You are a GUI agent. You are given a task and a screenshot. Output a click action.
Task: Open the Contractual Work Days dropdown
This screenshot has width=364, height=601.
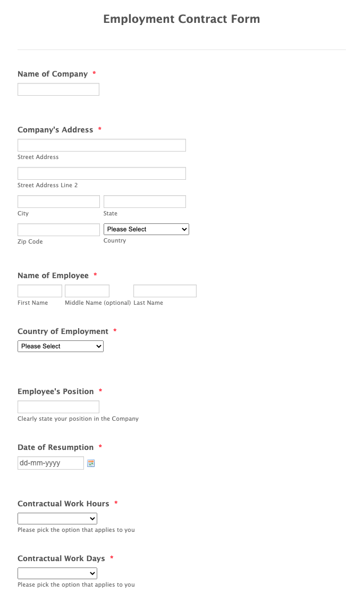click(57, 573)
